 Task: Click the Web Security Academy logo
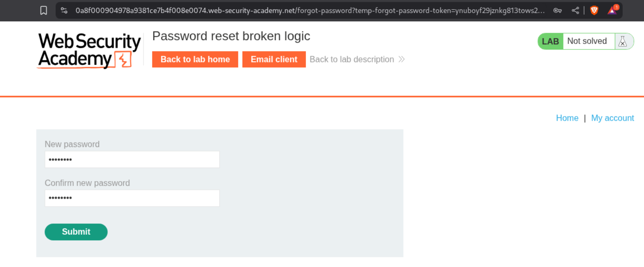pos(89,51)
